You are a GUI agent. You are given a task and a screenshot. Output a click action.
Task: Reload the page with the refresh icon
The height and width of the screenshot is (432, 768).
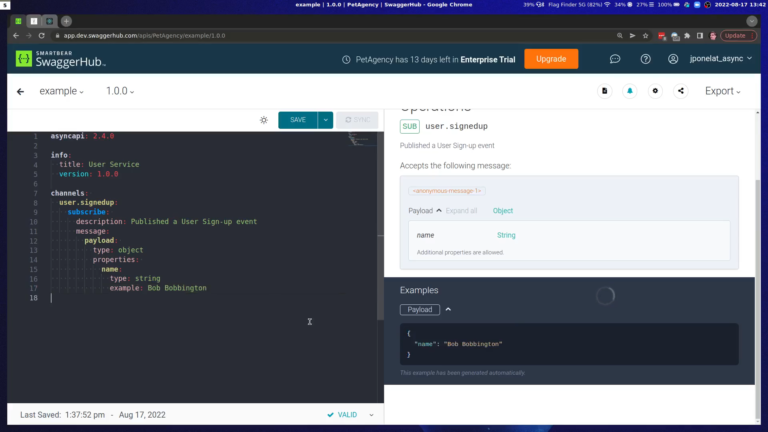(42, 36)
